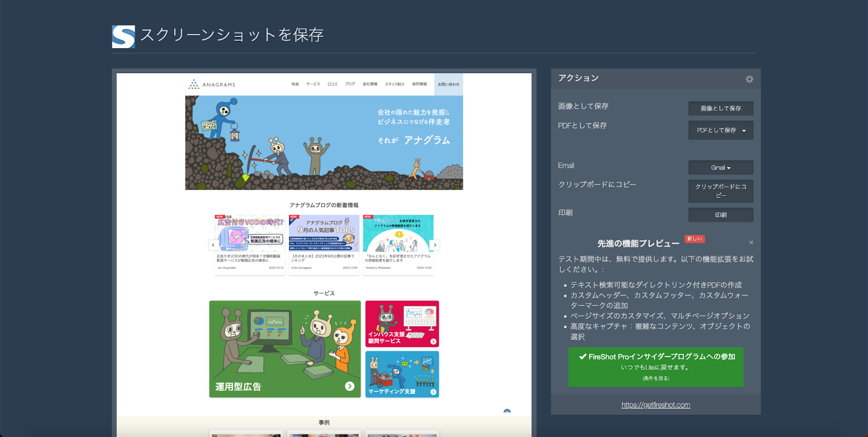Viewport: 868px width, 437px height.
Task: Click the 広告付きVOD blog thumbnail
Action: pos(250,233)
